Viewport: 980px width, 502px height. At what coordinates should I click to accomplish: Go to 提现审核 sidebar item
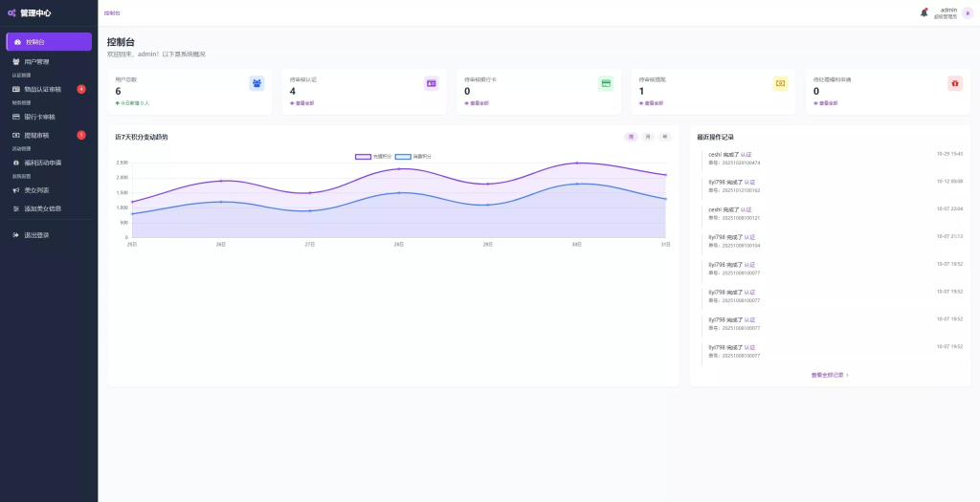tap(36, 135)
